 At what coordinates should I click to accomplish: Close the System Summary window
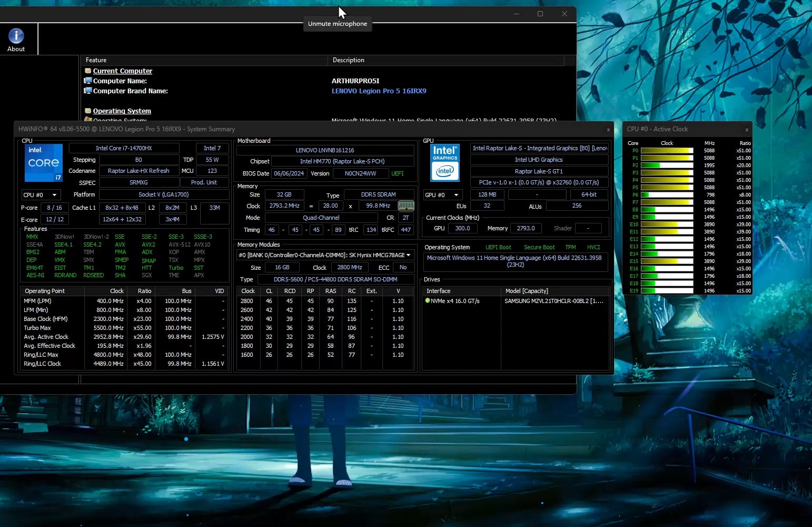coord(608,130)
